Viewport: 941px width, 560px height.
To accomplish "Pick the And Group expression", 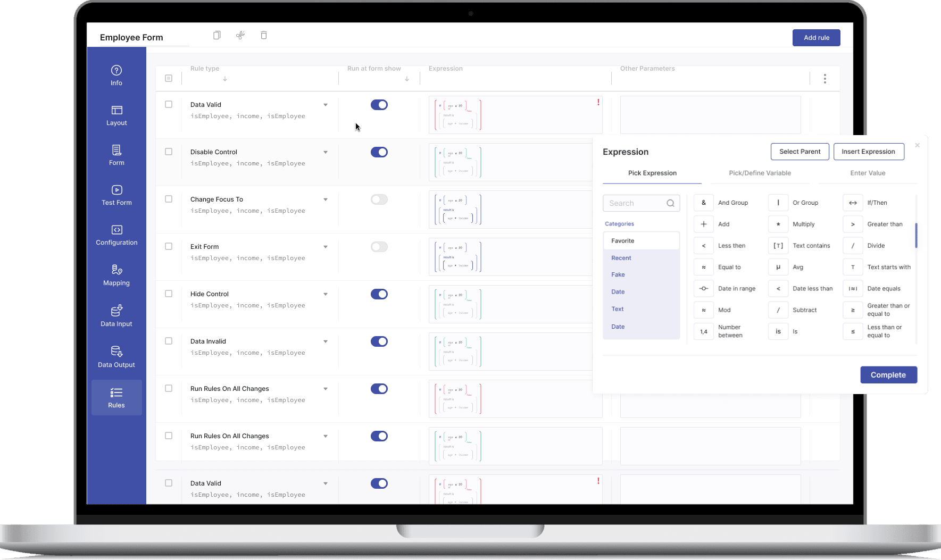I will (x=722, y=203).
